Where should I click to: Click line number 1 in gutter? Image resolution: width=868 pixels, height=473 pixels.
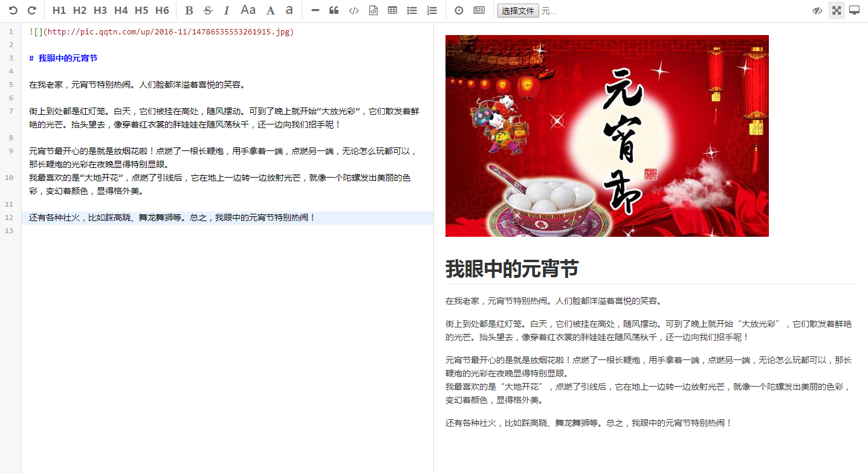(x=11, y=31)
